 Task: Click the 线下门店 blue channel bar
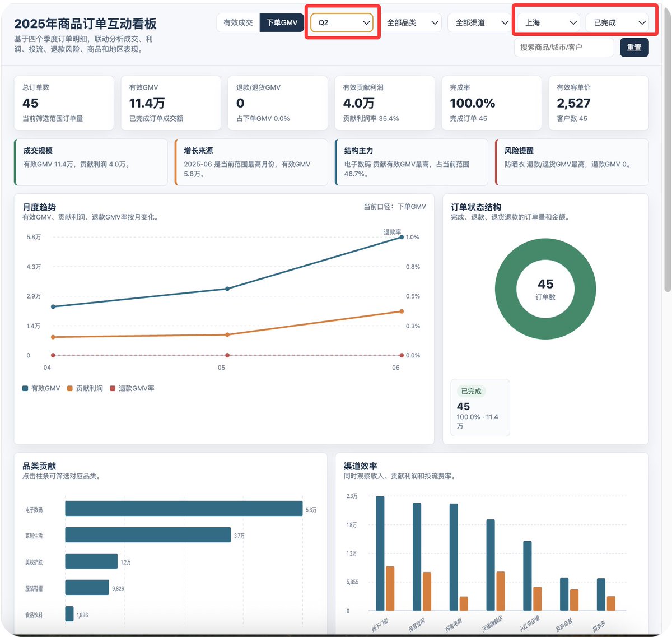click(380, 553)
